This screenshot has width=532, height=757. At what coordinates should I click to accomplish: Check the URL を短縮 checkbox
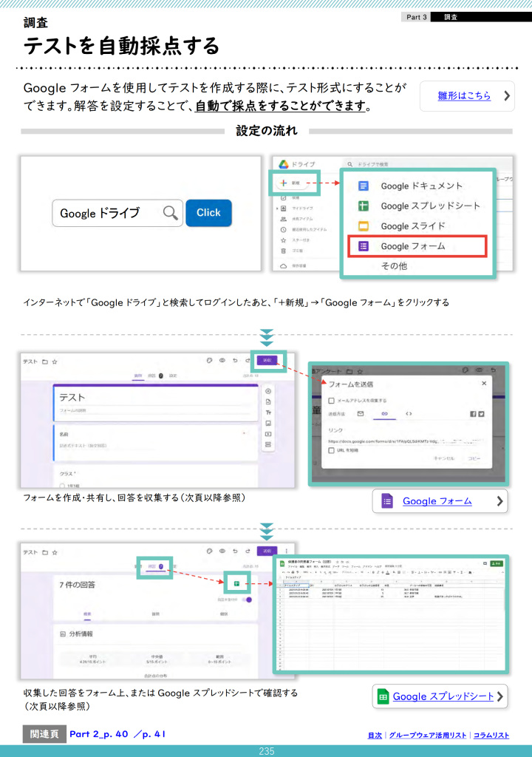coord(331,450)
